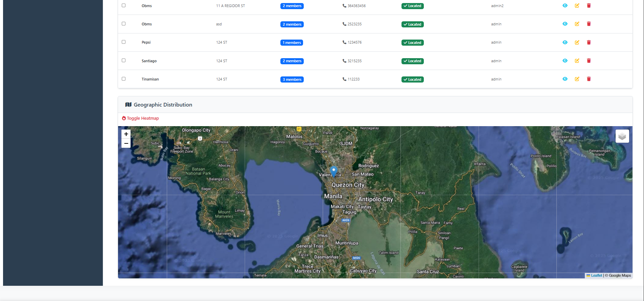Screen dimensions: 644x301
Task: Open the Leaflet attribution link
Action: coord(596,276)
